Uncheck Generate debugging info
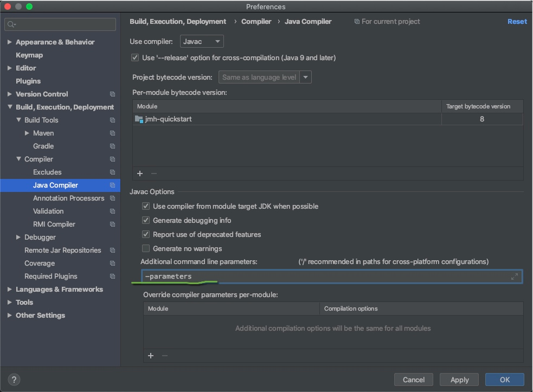This screenshot has width=533, height=392. point(146,221)
